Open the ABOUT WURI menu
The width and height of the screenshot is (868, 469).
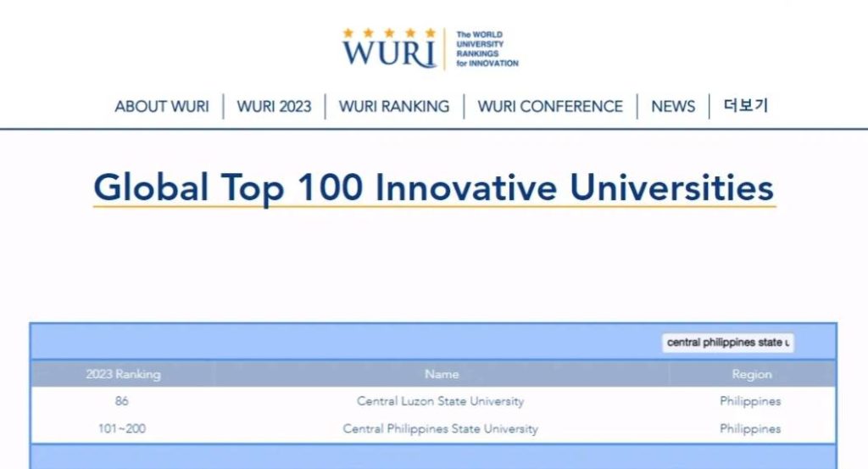(x=162, y=106)
